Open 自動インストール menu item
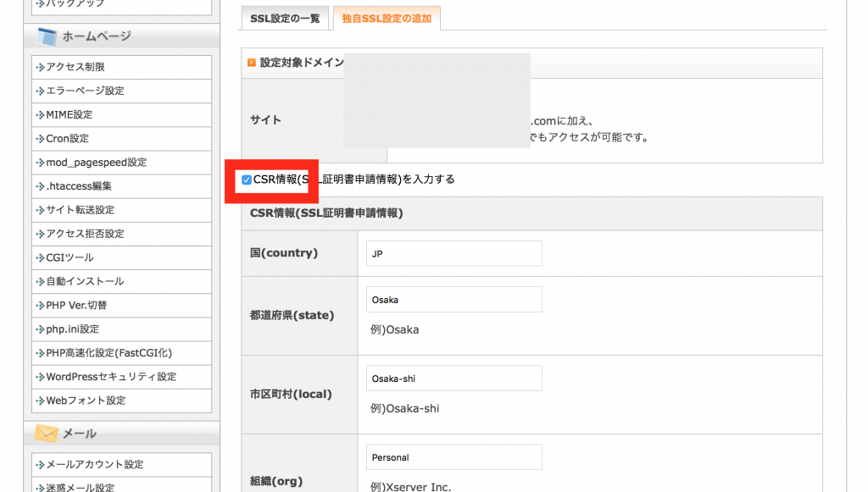 point(85,281)
